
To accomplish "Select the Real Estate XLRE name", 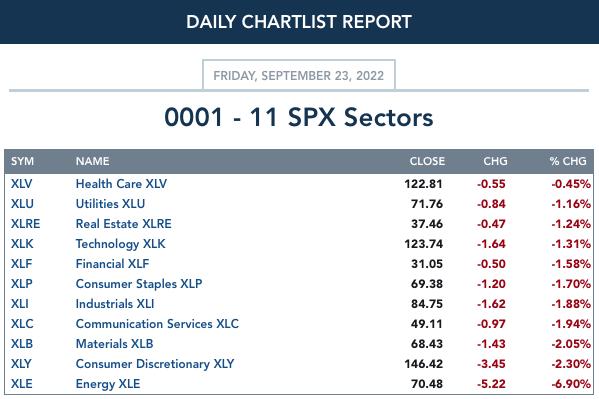I will 123,224.
